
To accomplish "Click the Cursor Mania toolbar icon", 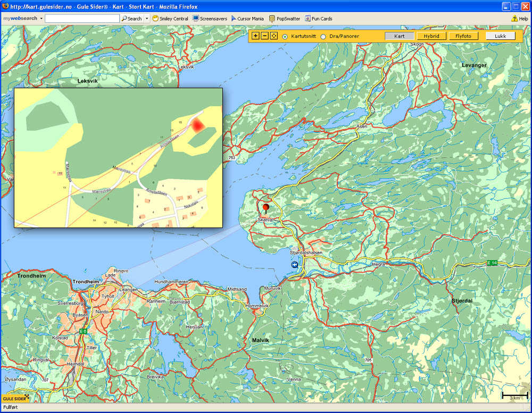I will 247,19.
